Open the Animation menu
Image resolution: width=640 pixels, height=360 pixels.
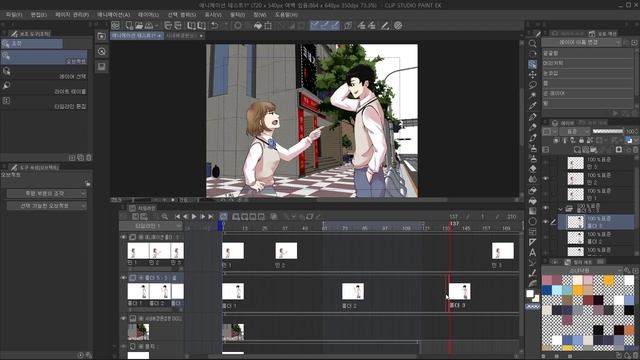pyautogui.click(x=113, y=15)
